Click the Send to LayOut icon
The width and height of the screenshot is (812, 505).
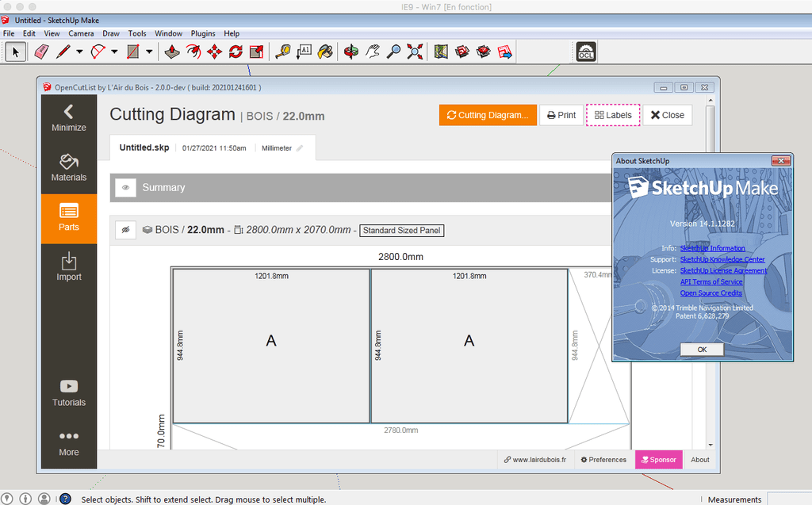point(504,52)
